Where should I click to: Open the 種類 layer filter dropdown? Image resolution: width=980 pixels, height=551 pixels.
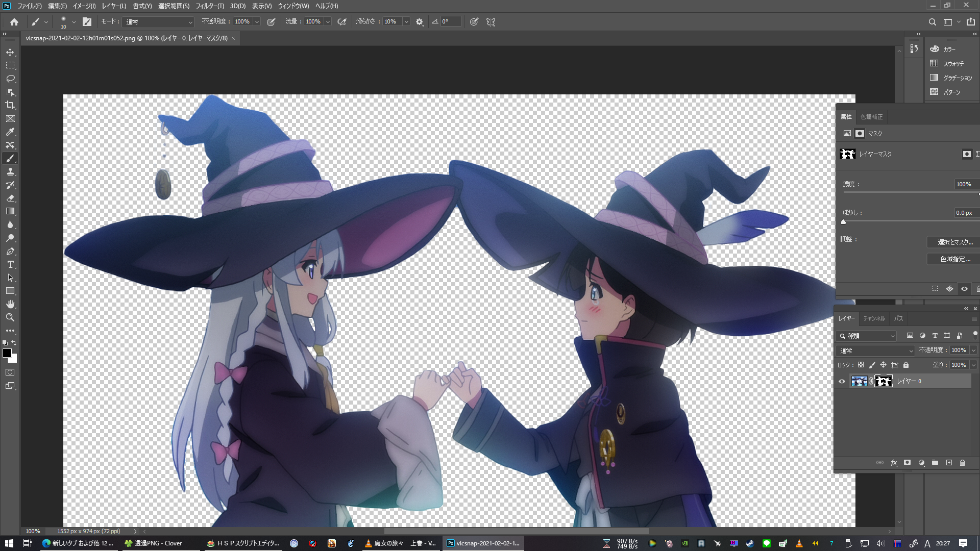867,336
